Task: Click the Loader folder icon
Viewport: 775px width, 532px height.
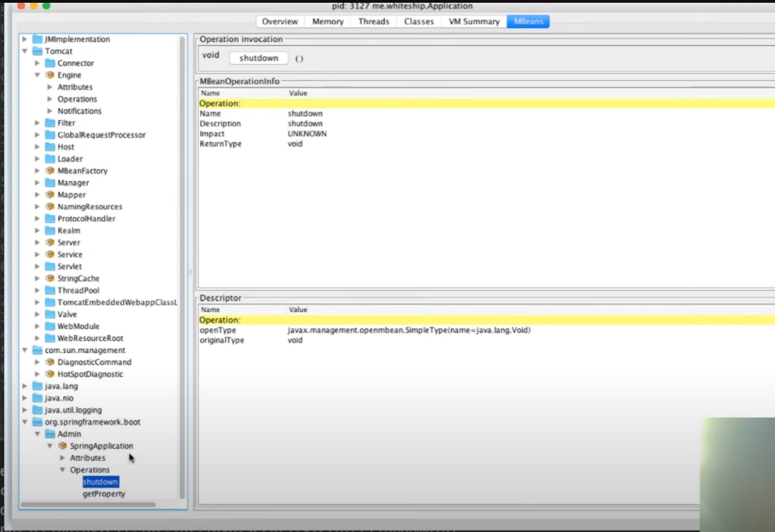Action: click(50, 159)
